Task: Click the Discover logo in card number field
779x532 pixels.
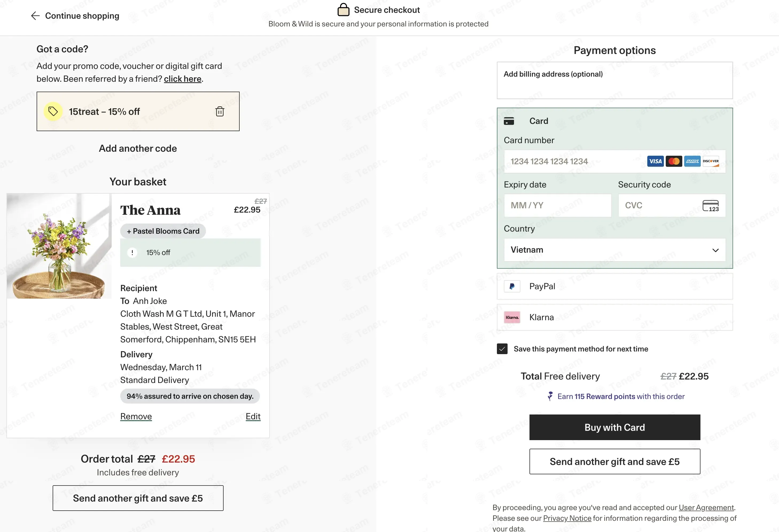Action: click(711, 162)
